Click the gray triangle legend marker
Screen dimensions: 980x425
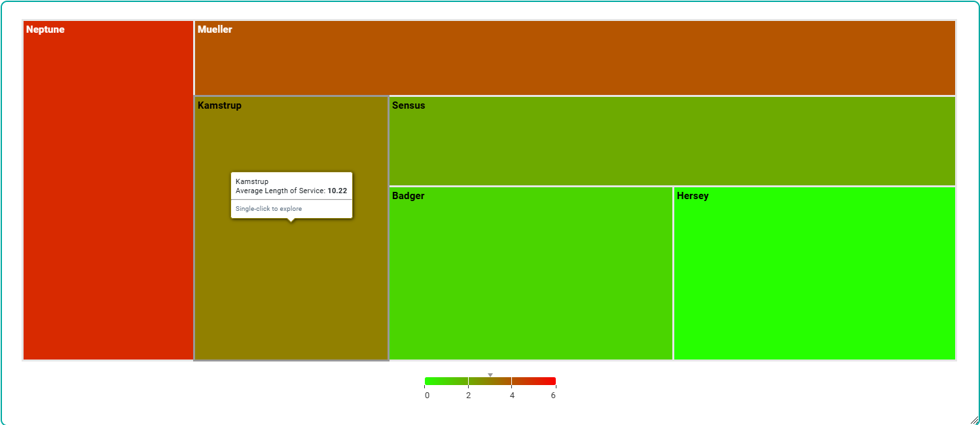point(490,375)
